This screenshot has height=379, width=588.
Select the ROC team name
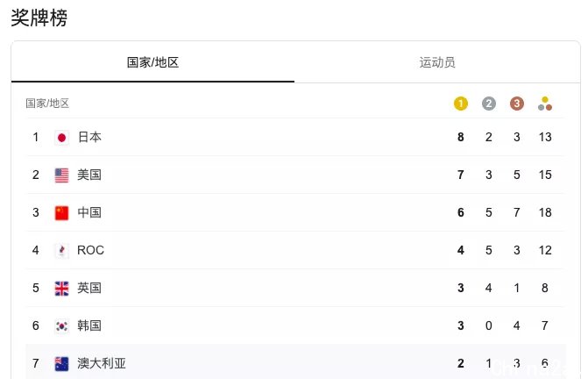coord(90,250)
